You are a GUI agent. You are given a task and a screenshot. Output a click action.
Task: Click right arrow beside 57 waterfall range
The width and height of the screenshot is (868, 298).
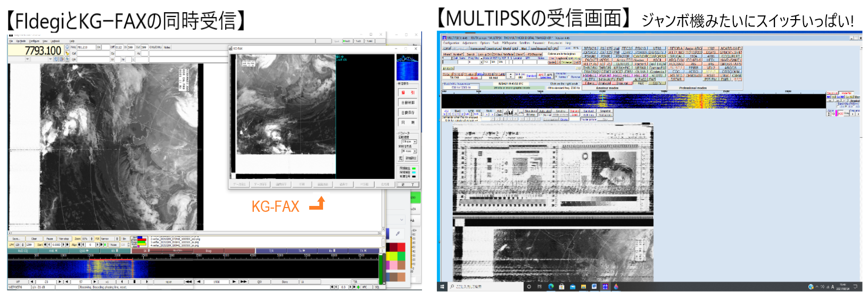[95, 282]
